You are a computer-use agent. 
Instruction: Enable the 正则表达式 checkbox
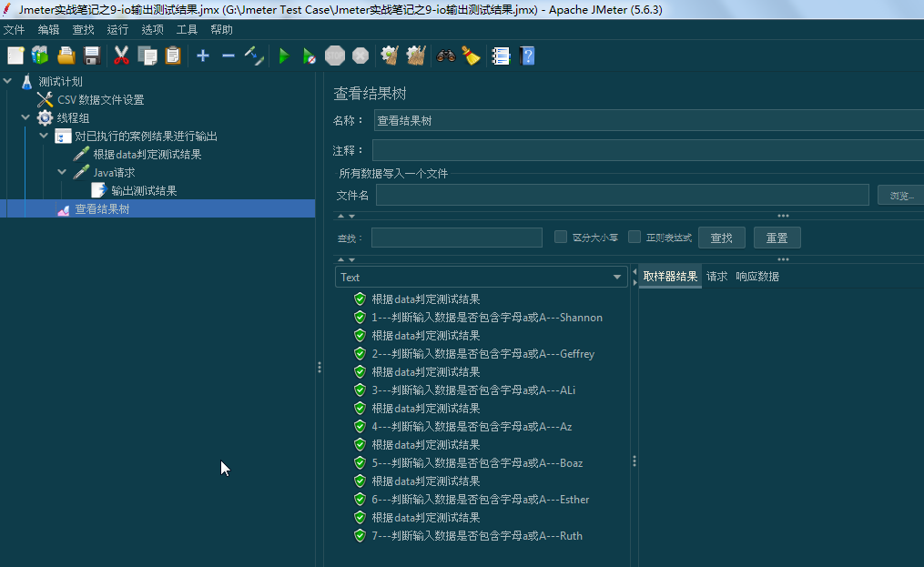pyautogui.click(x=634, y=237)
